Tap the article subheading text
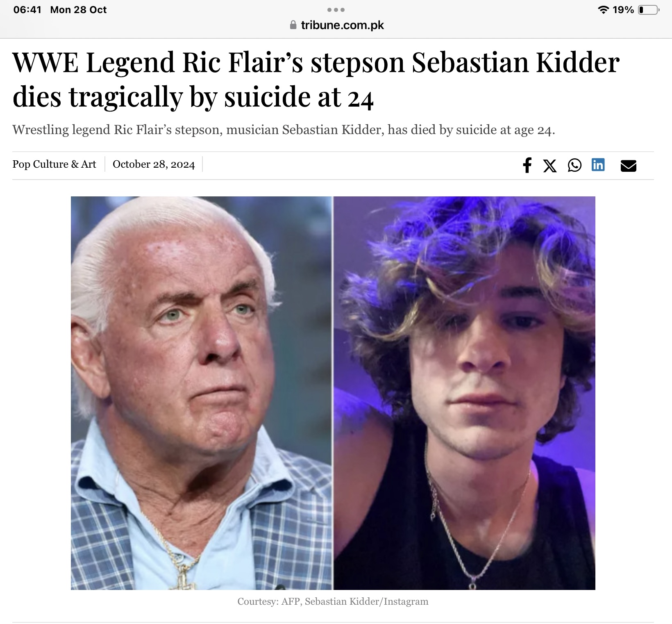 coord(284,130)
